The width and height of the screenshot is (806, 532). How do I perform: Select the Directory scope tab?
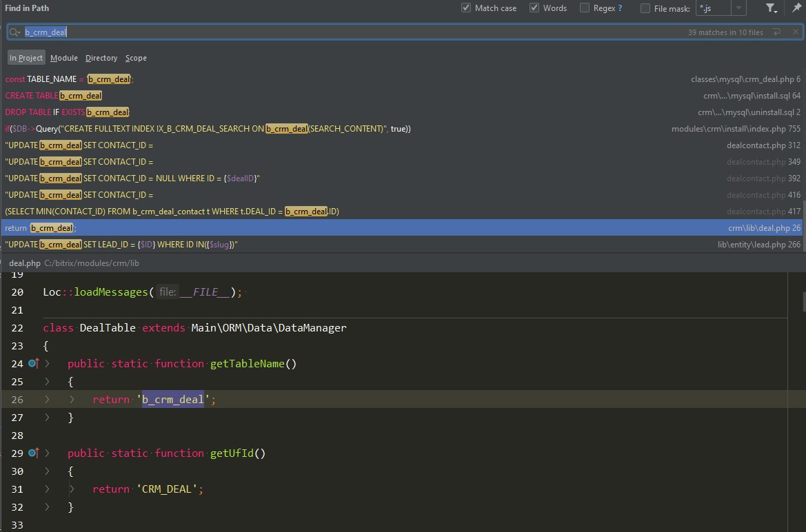coord(101,58)
